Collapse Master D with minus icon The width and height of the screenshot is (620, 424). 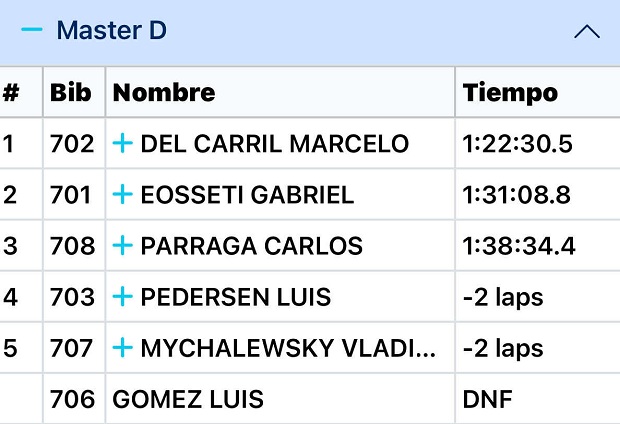click(x=32, y=31)
